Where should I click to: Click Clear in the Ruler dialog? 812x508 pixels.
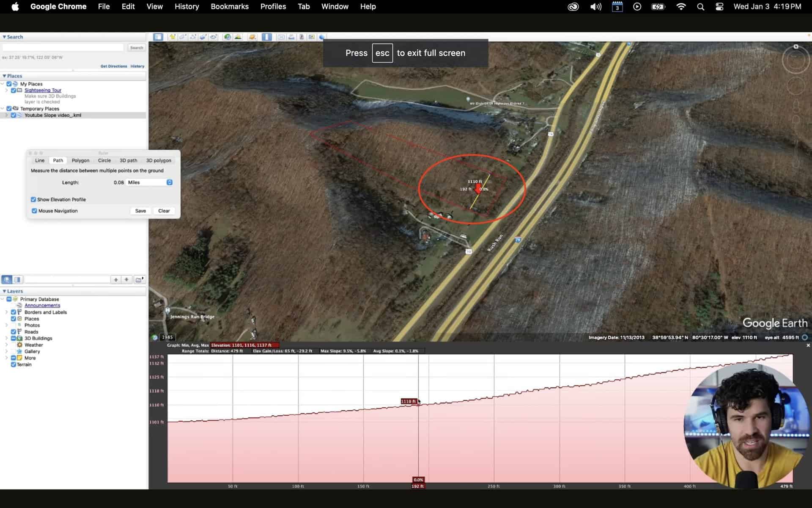point(164,211)
